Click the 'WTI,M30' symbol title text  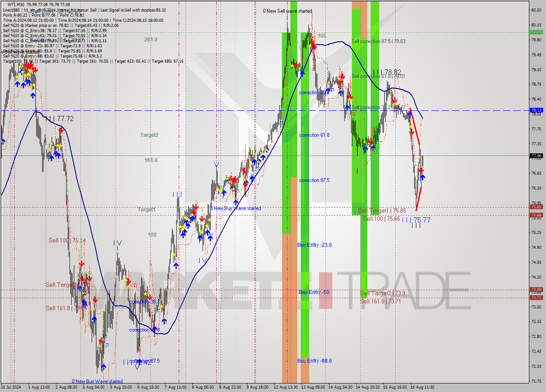16,4
